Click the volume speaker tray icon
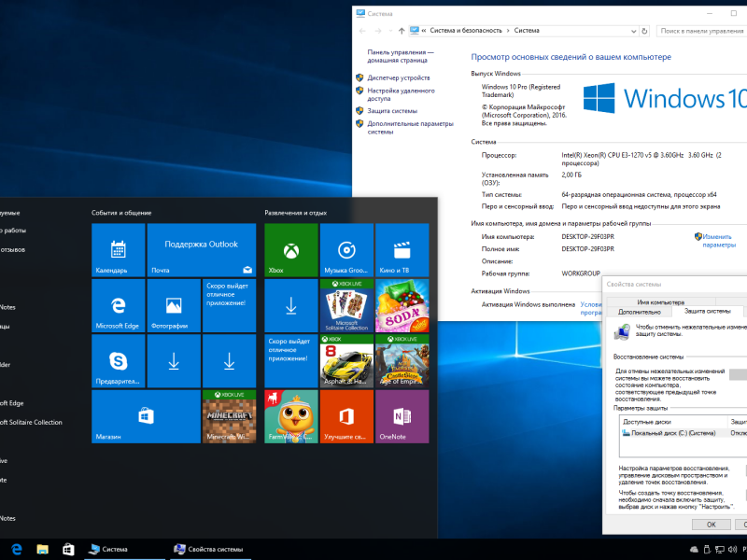The width and height of the screenshot is (747, 560). point(732,550)
